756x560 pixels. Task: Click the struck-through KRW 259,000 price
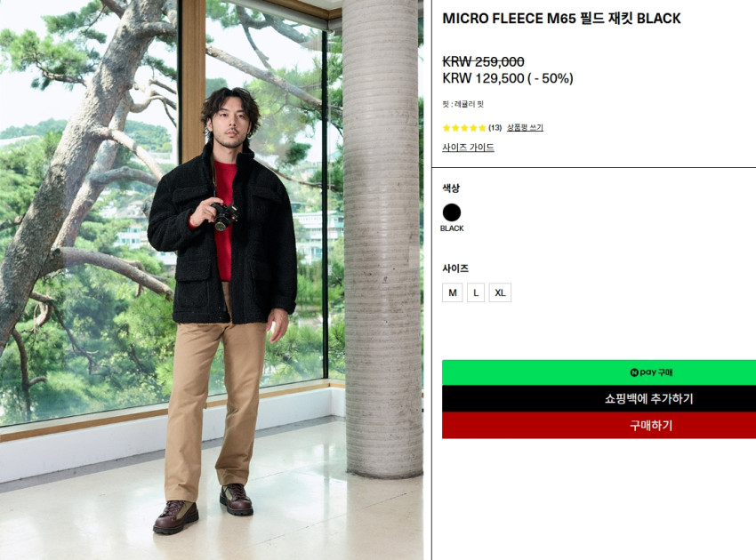click(x=483, y=61)
